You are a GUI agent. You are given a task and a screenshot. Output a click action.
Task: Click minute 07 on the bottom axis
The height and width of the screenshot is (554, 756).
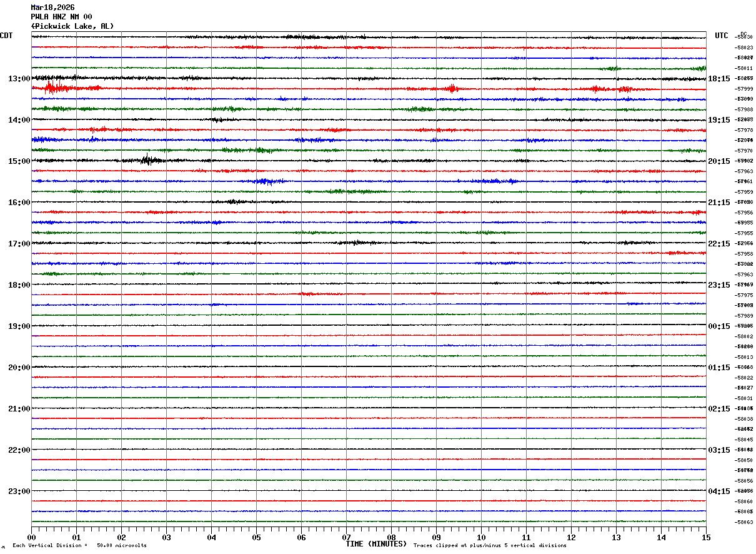346,537
